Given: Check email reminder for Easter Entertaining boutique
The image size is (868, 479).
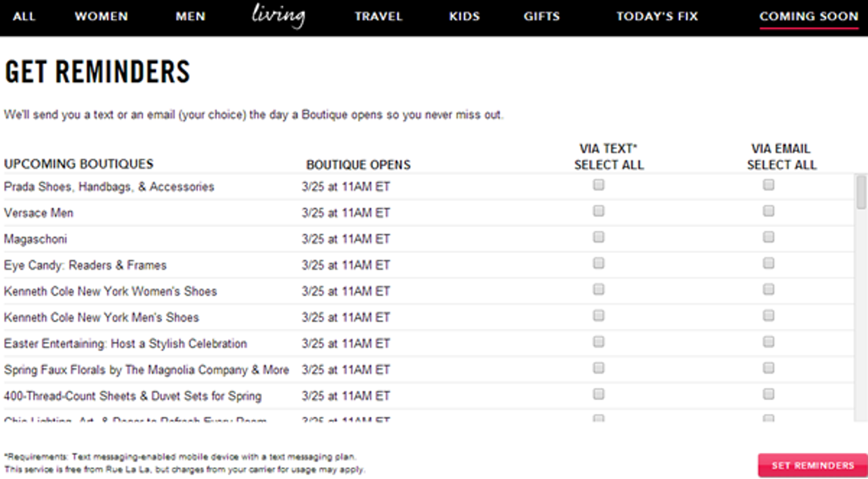Looking at the screenshot, I should (769, 342).
